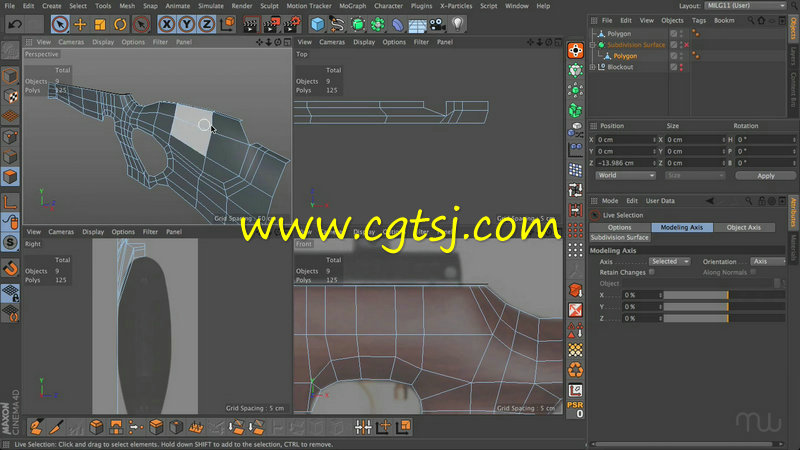Screen dimensions: 800x450
Task: Click the coordinate system cube icon
Action: tap(228, 23)
